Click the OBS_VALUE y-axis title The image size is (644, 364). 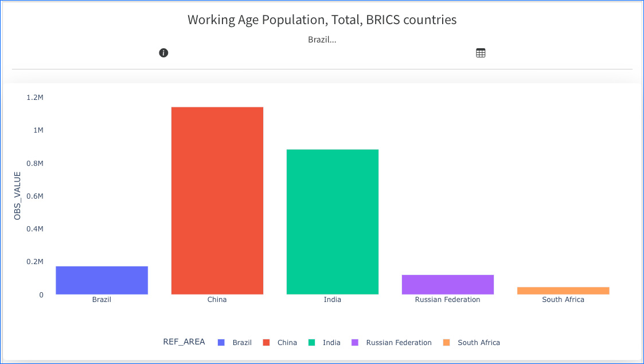[17, 196]
